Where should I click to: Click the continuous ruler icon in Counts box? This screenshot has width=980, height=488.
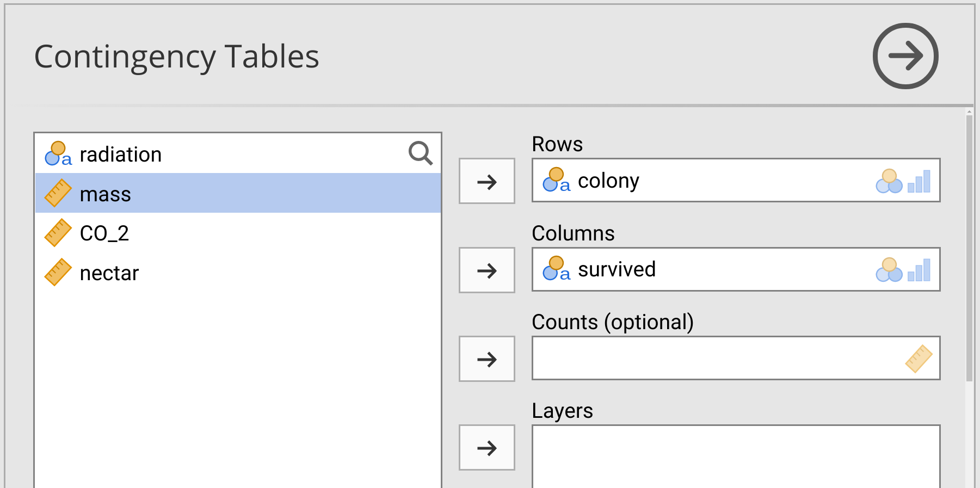pos(919,359)
